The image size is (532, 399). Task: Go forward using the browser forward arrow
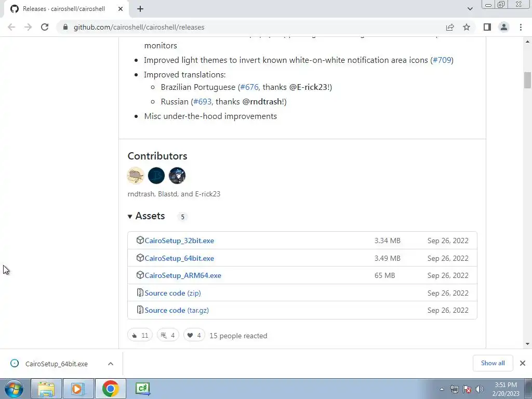28,27
